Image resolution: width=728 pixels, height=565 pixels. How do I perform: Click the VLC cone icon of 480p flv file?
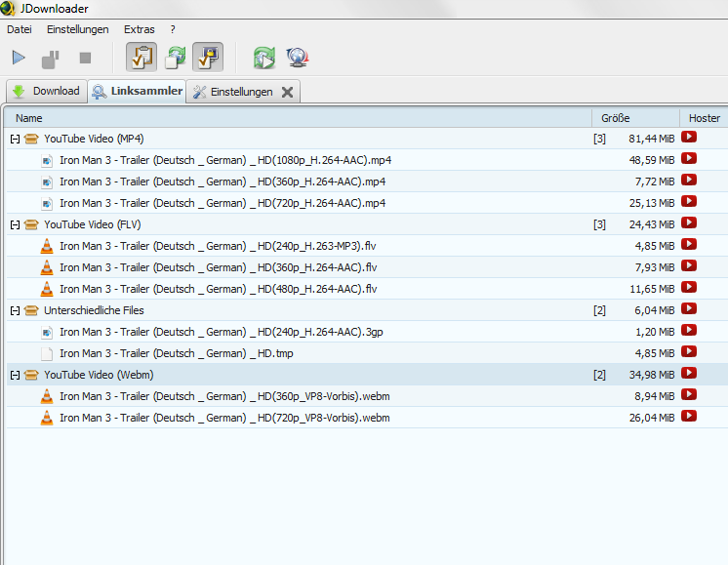(x=47, y=289)
